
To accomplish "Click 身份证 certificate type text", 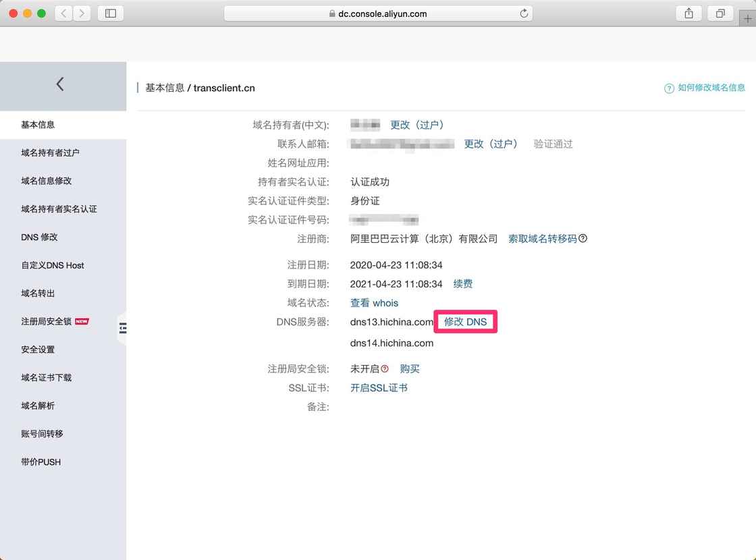I will point(365,201).
